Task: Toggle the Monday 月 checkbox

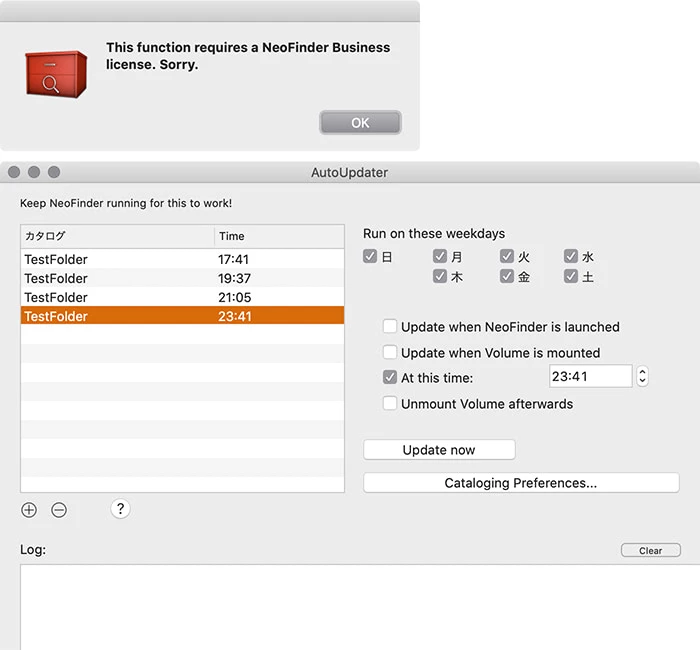Action: [x=440, y=256]
